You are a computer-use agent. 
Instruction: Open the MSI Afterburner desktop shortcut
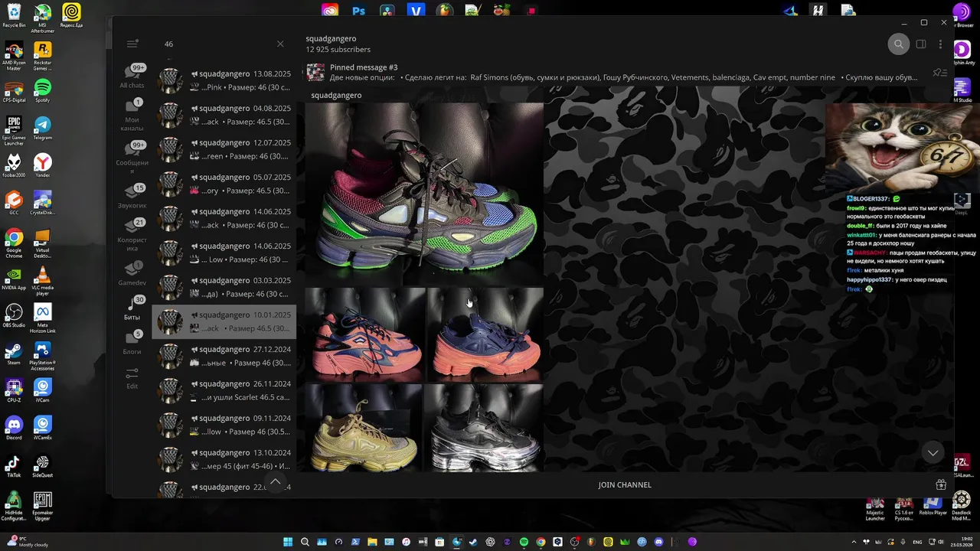43,18
